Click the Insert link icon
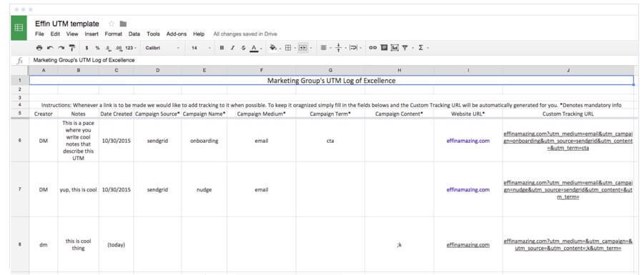This screenshot has height=275, width=644. [x=372, y=48]
